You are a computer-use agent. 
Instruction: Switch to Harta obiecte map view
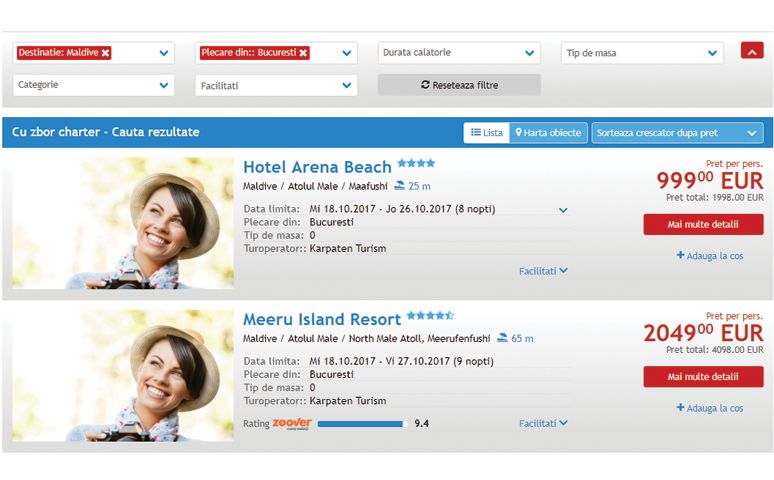click(549, 132)
